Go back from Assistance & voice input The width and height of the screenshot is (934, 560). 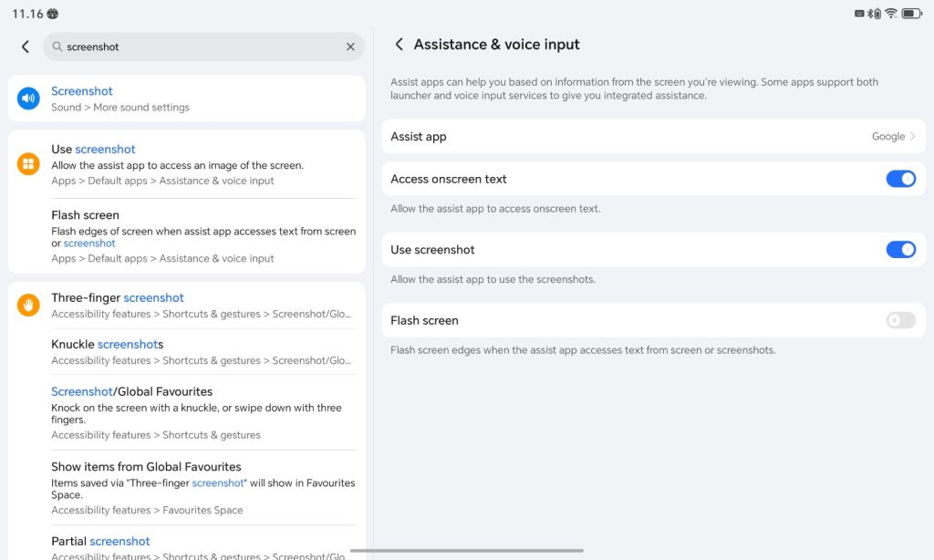[x=399, y=45]
